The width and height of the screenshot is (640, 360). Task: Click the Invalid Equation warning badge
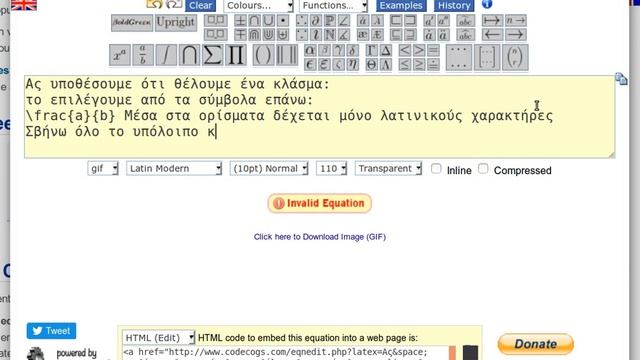(320, 203)
